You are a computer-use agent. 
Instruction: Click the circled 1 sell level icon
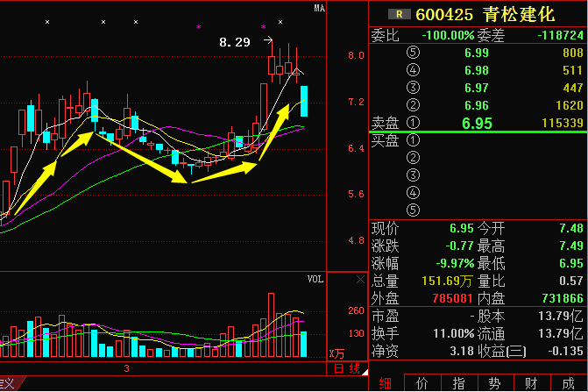[x=413, y=123]
